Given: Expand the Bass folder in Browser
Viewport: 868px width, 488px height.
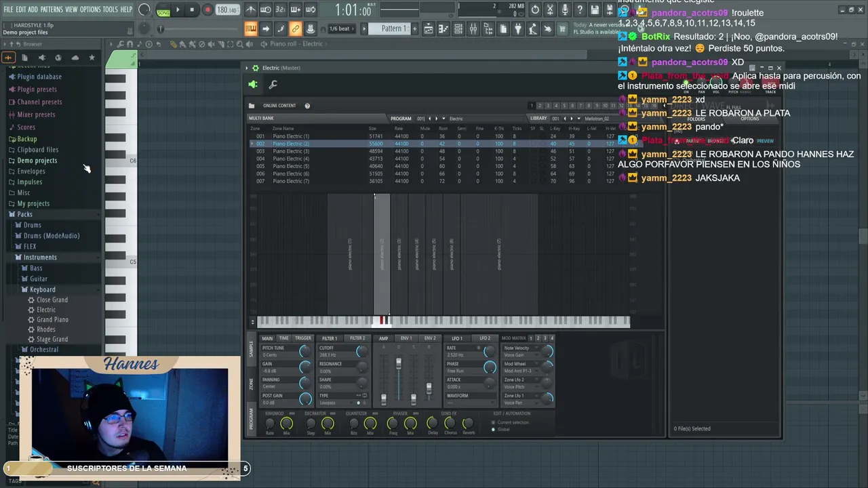Looking at the screenshot, I should coord(36,268).
